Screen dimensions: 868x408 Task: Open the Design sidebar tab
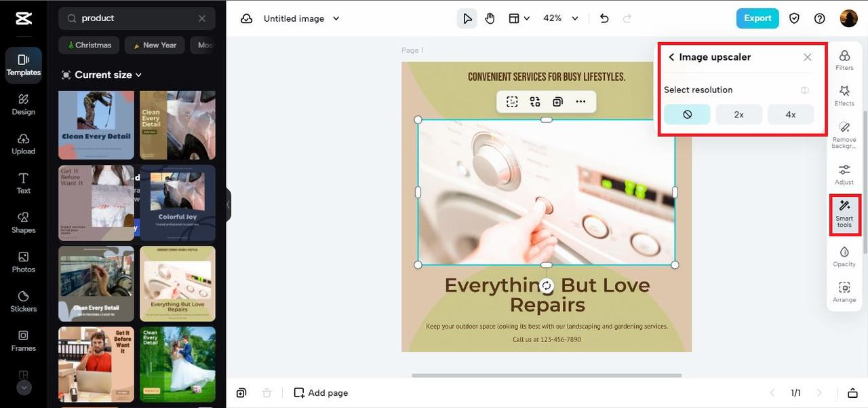(x=24, y=105)
